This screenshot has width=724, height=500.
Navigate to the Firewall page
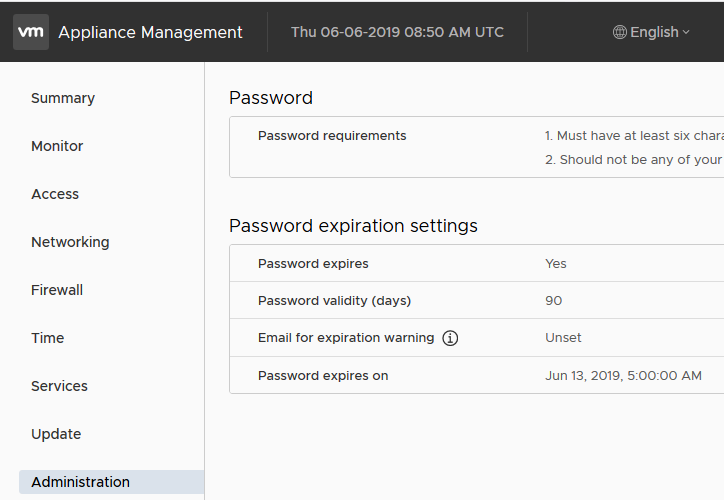click(57, 290)
